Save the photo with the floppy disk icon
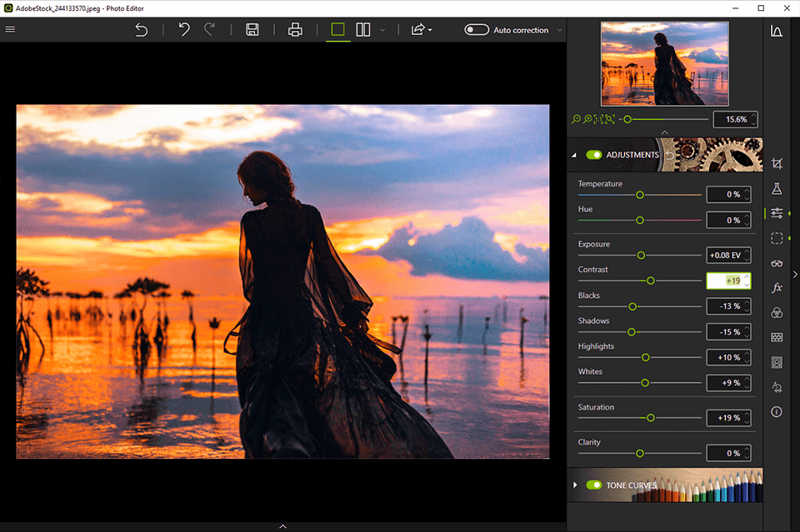This screenshot has height=532, width=800. pyautogui.click(x=252, y=30)
